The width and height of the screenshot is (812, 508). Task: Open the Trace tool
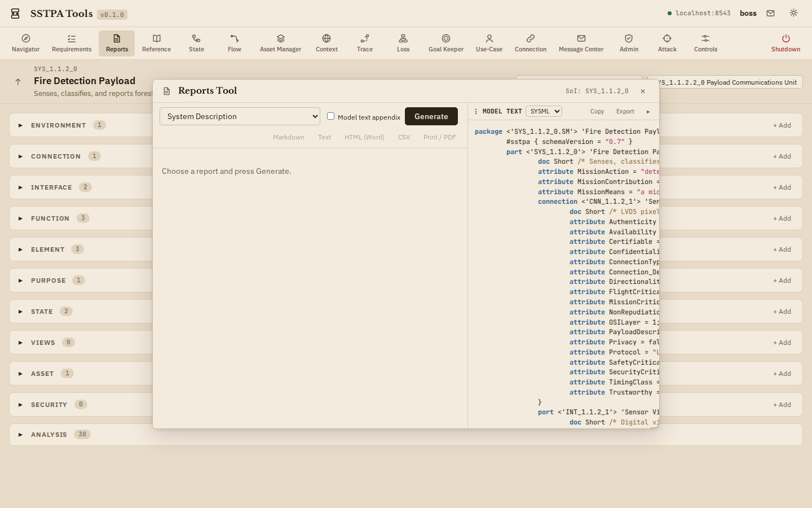[x=365, y=43]
